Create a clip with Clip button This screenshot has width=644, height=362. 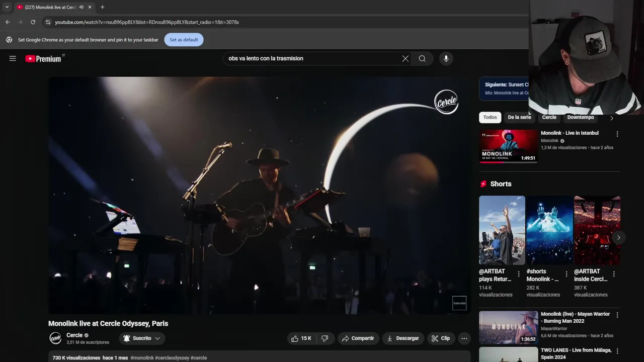(x=441, y=338)
